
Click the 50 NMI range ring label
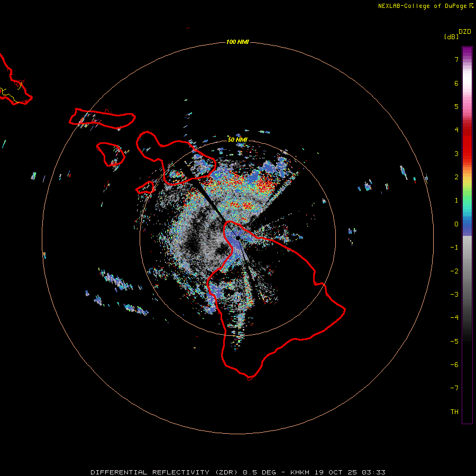pos(237,140)
